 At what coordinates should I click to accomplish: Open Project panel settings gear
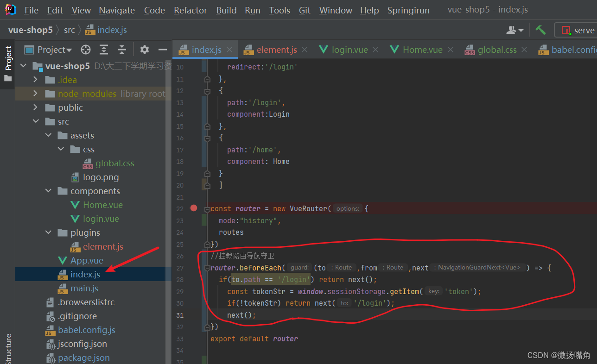pos(145,50)
